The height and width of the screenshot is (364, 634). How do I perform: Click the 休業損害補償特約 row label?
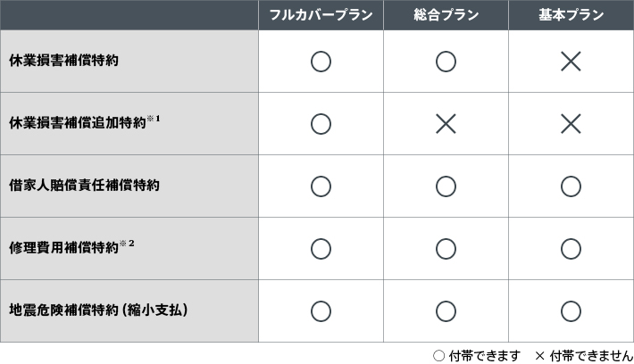(63, 62)
